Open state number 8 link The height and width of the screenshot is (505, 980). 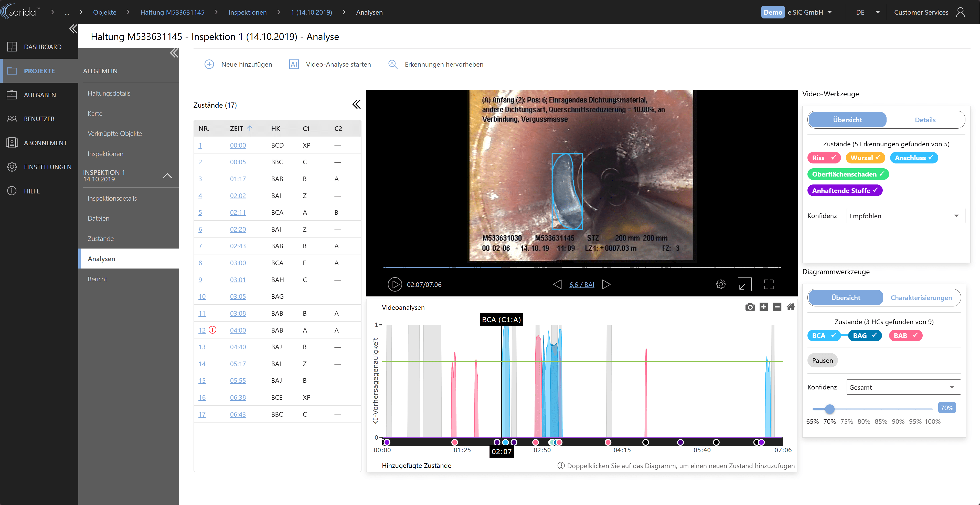(x=200, y=263)
